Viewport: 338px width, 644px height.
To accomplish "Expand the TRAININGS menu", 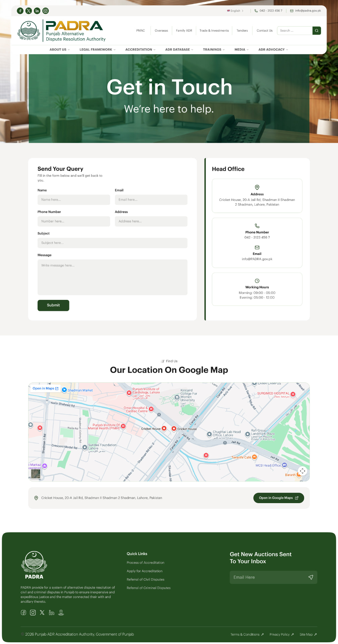I will [x=214, y=50].
